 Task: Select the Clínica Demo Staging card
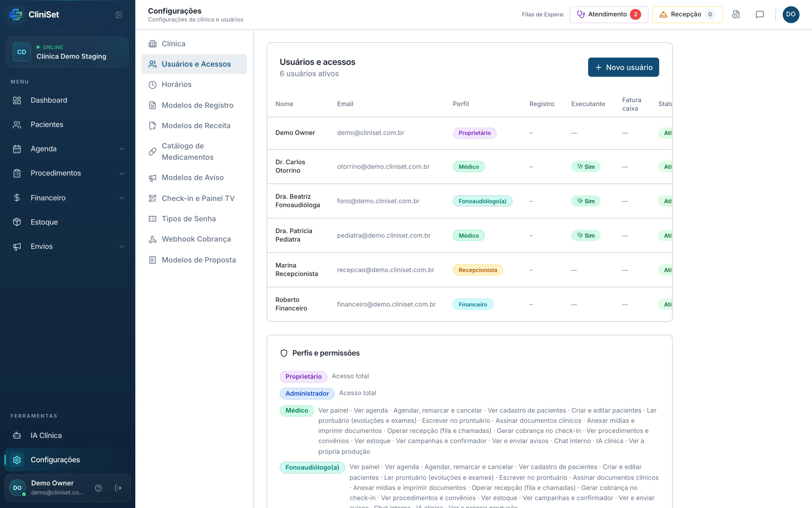[67, 52]
